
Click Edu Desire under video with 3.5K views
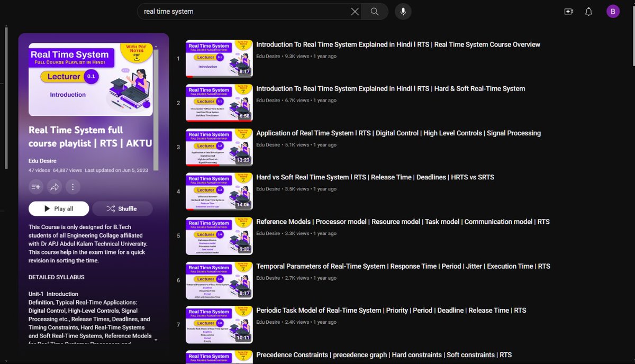[x=268, y=189]
